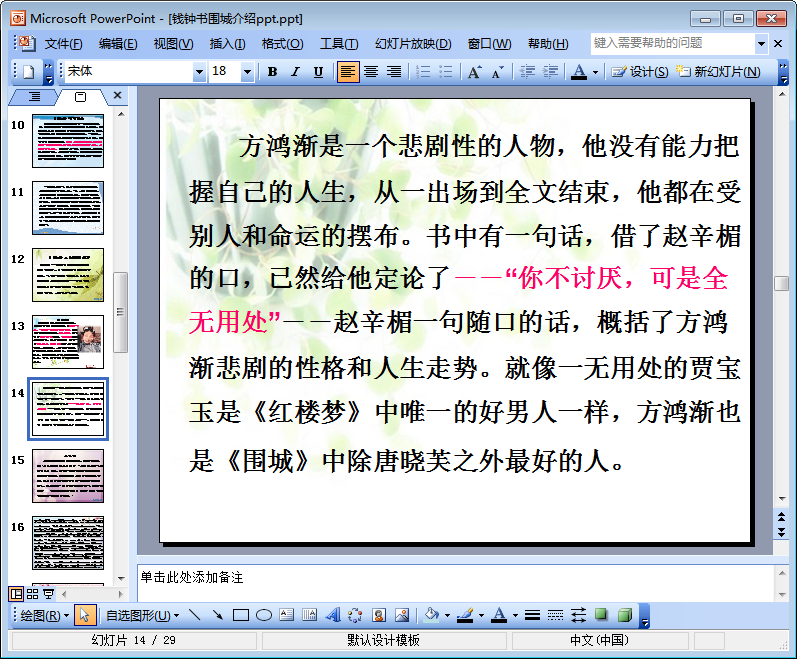This screenshot has height=659, width=797.
Task: Open 编辑(E) menu
Action: [118, 44]
